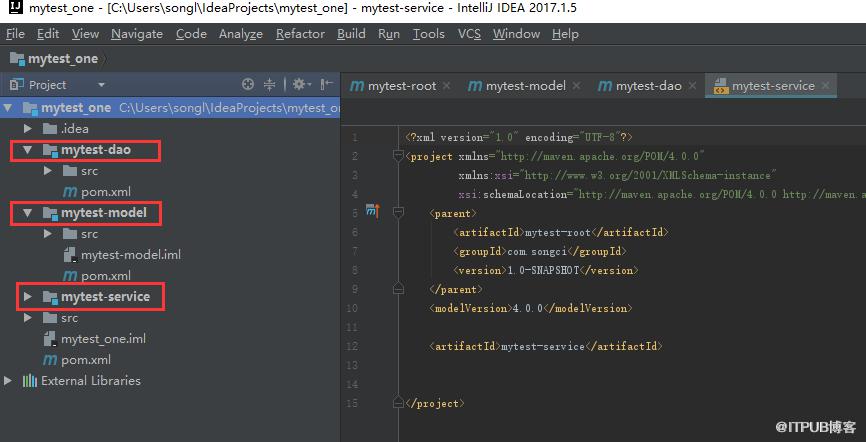Hide the Project tool window
Image resolution: width=866 pixels, height=442 pixels.
[326, 85]
